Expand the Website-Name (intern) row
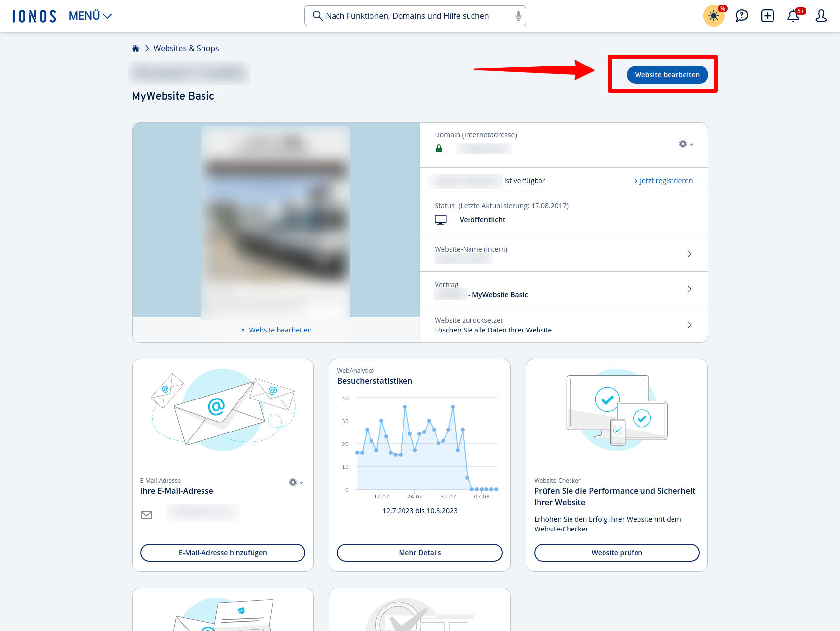The width and height of the screenshot is (840, 631). tap(689, 254)
